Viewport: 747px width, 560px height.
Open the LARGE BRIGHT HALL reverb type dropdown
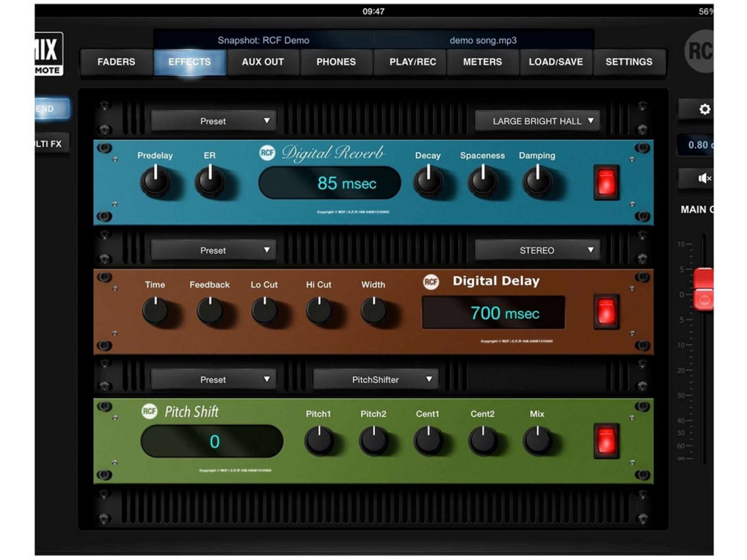click(x=537, y=121)
